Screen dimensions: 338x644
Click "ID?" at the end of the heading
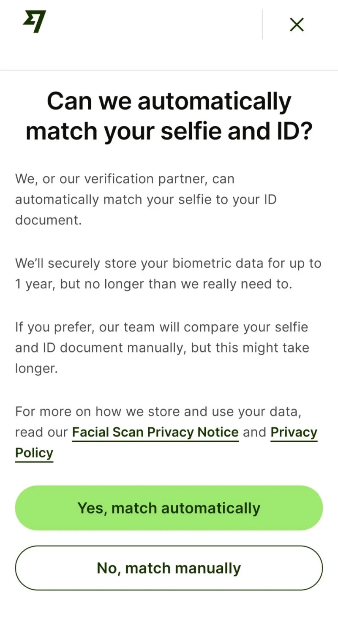coord(291,132)
